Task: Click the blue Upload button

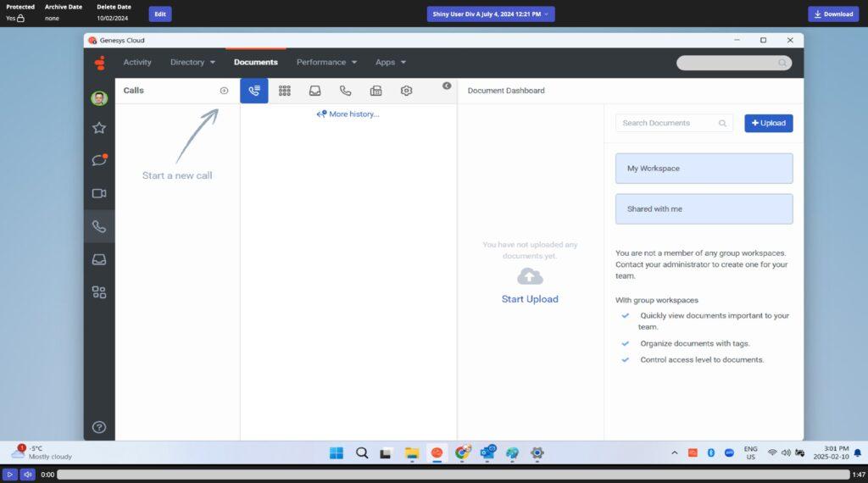Action: point(768,123)
